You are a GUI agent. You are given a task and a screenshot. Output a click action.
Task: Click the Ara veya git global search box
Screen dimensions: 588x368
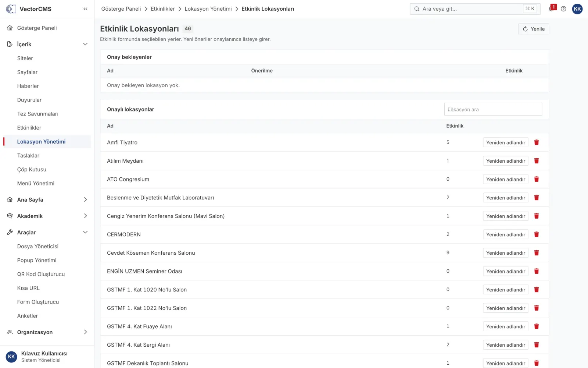click(475, 9)
